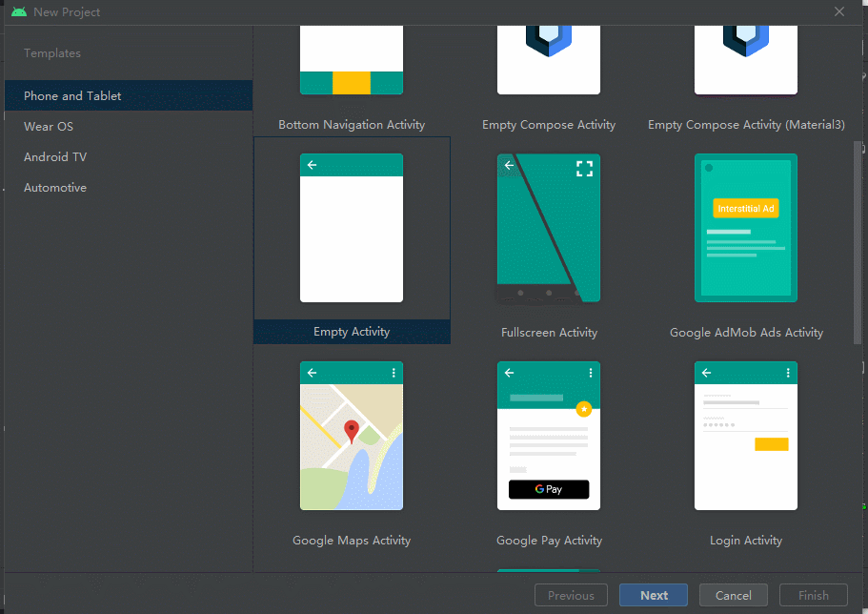Select the Google Maps Activity template
The width and height of the screenshot is (868, 614).
click(x=352, y=436)
